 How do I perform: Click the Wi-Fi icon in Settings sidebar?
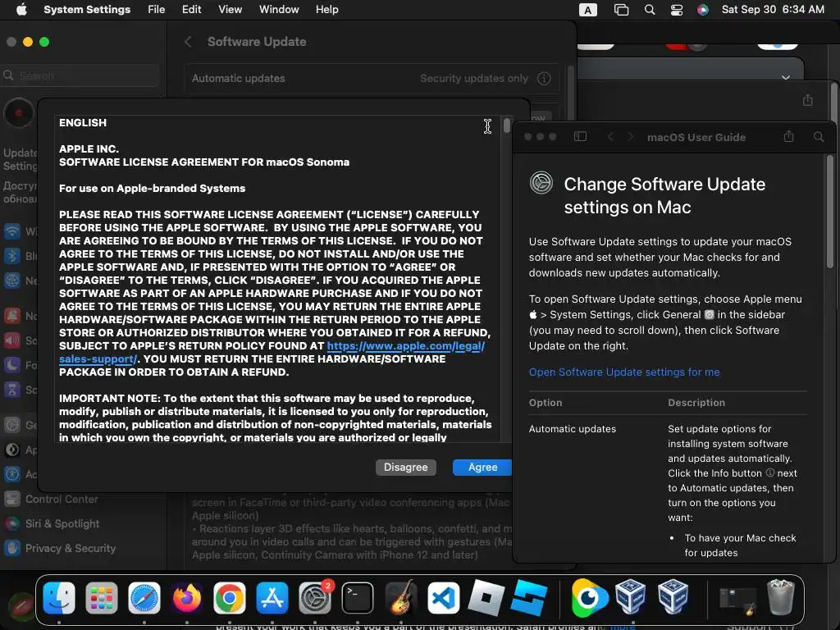pos(11,231)
